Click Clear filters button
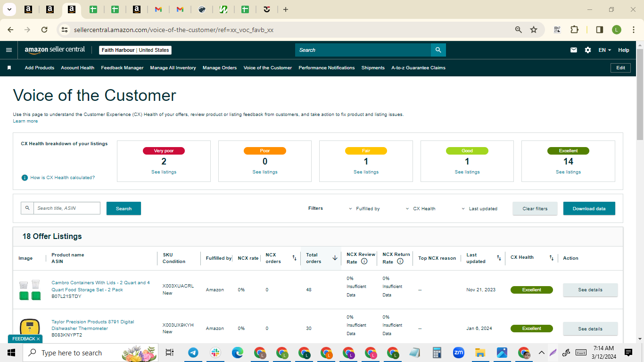The width and height of the screenshot is (644, 362). click(535, 208)
